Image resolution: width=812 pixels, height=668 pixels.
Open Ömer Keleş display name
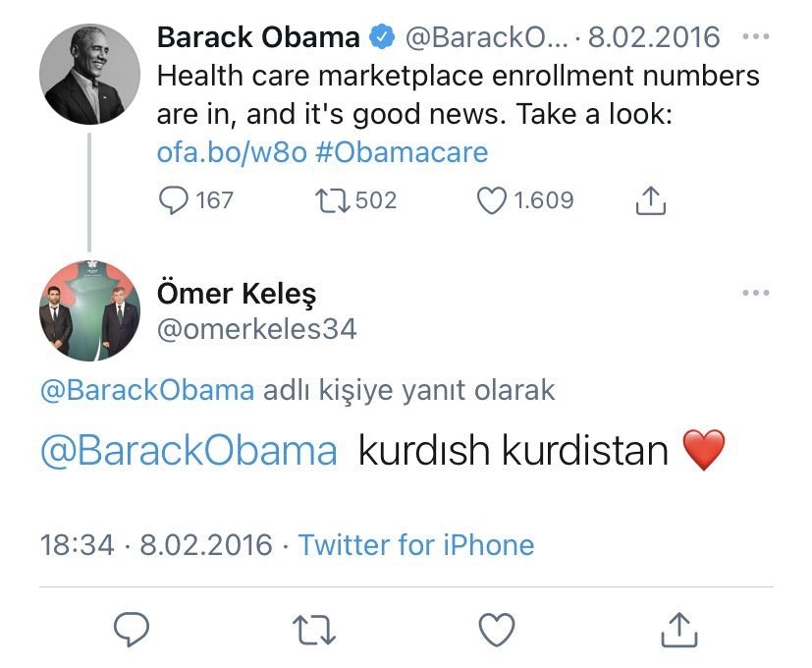click(237, 293)
